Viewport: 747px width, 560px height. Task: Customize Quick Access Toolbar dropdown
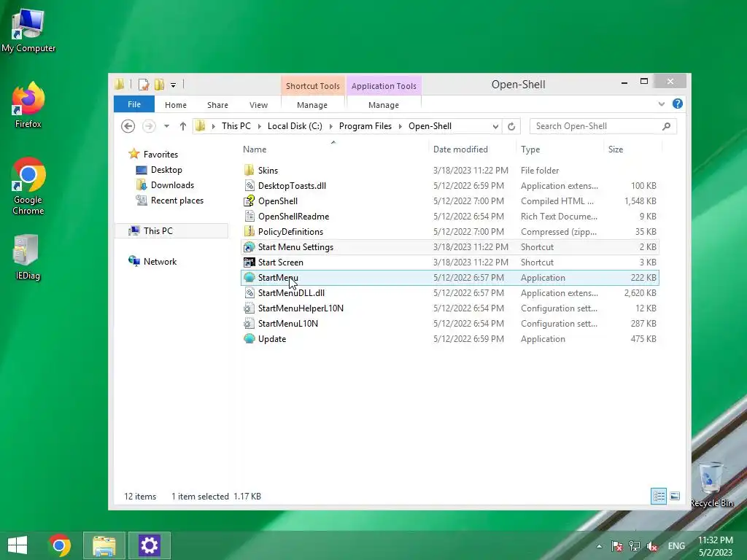tap(174, 85)
